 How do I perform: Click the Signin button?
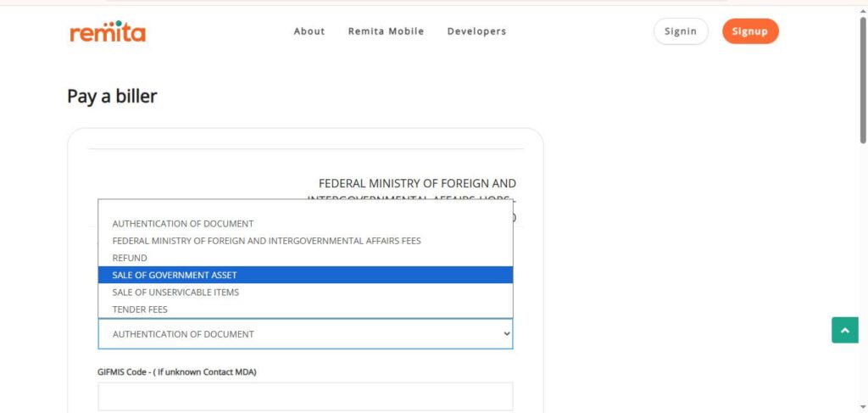(x=681, y=31)
